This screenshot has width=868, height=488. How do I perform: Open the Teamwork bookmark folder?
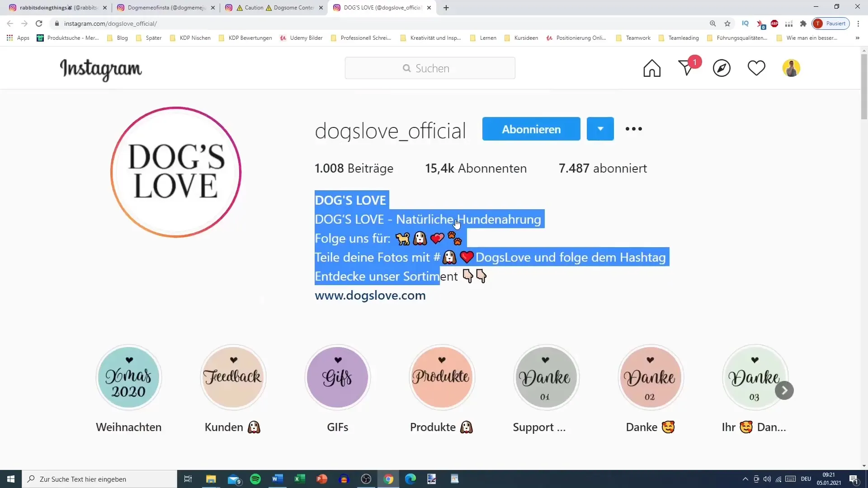[633, 38]
